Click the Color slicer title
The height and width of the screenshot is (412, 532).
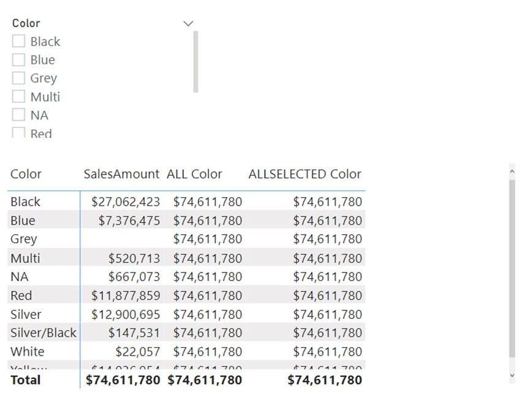click(x=26, y=23)
